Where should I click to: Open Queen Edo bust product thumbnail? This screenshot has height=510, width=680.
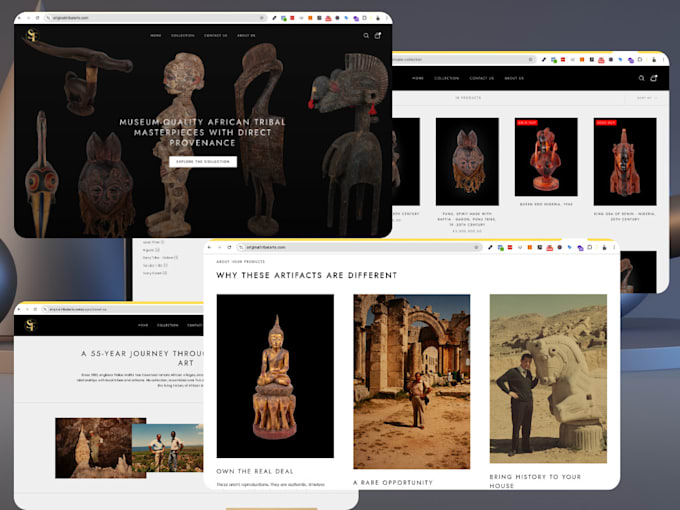point(546,157)
